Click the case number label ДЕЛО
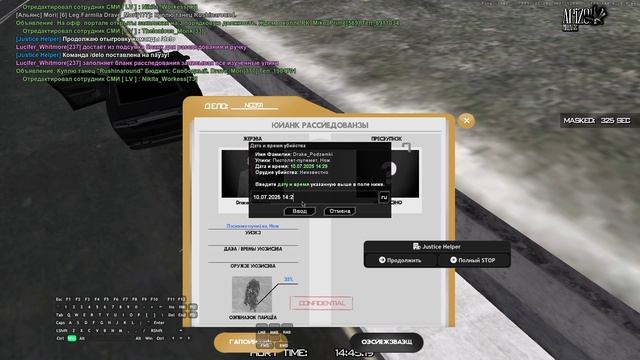This screenshot has width=640, height=360. (x=216, y=106)
